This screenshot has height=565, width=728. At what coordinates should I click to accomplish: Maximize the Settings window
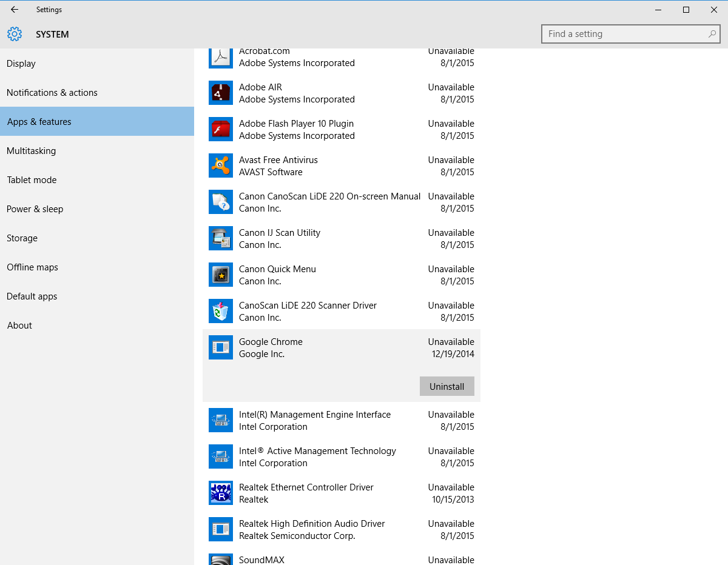[x=686, y=10]
